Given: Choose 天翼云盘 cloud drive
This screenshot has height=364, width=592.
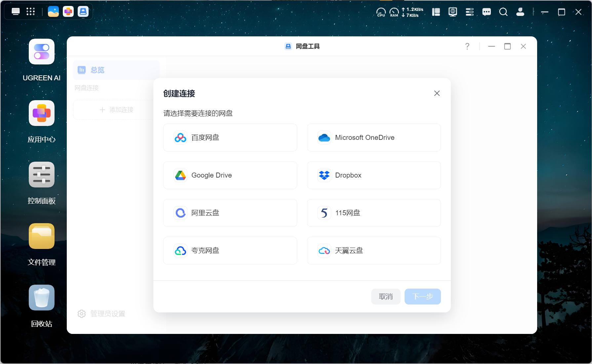Looking at the screenshot, I should (x=374, y=251).
